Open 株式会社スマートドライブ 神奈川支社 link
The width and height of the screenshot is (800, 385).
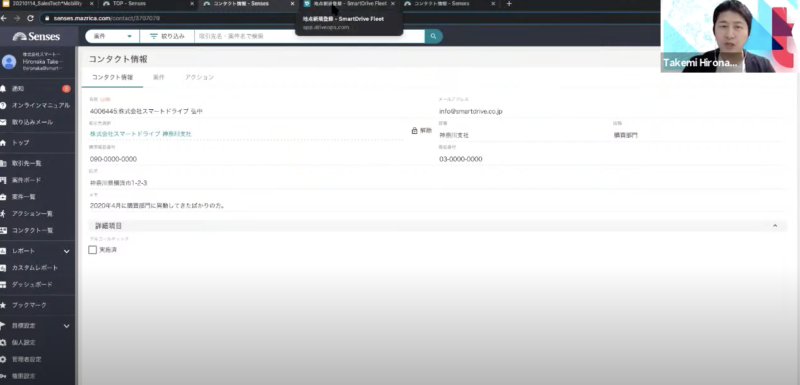pyautogui.click(x=141, y=134)
